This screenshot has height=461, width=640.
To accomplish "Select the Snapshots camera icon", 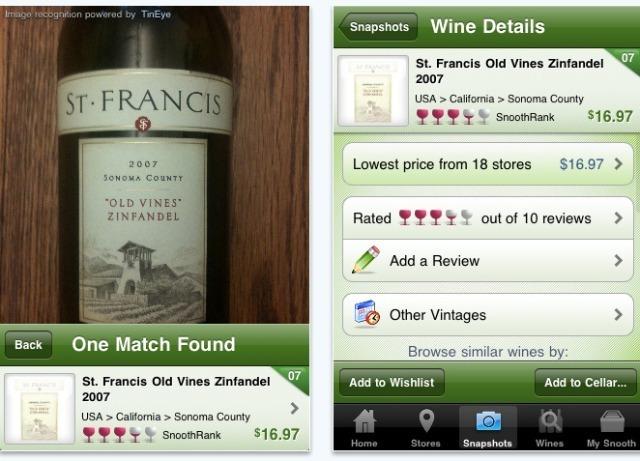I will 488,421.
